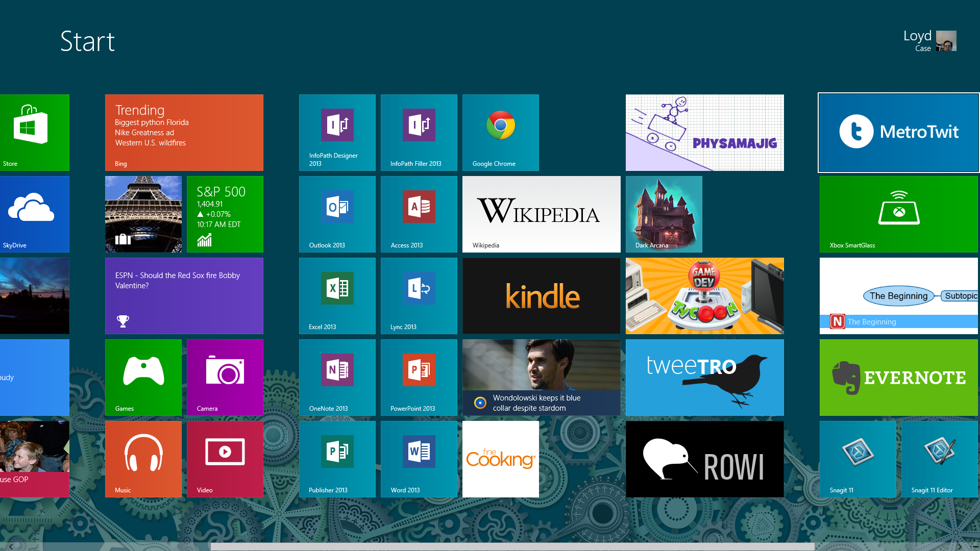Open the Store tile
This screenshot has height=551, width=980.
click(34, 132)
